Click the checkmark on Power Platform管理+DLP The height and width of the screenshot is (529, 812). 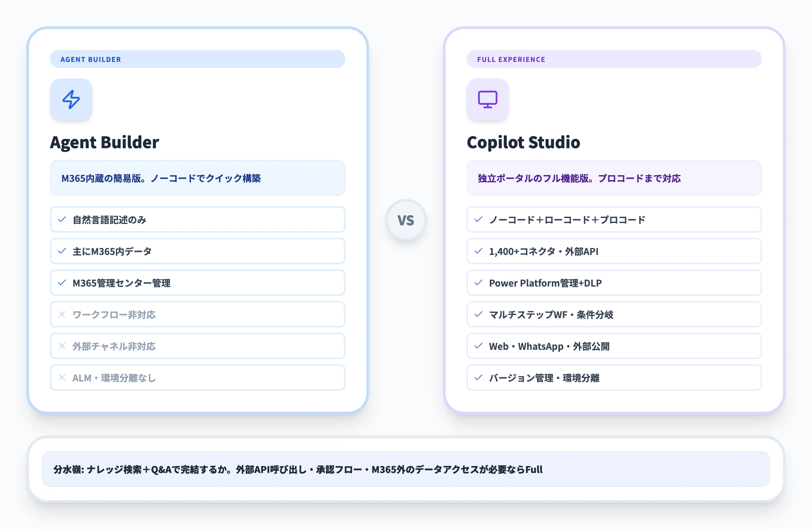pyautogui.click(x=479, y=283)
